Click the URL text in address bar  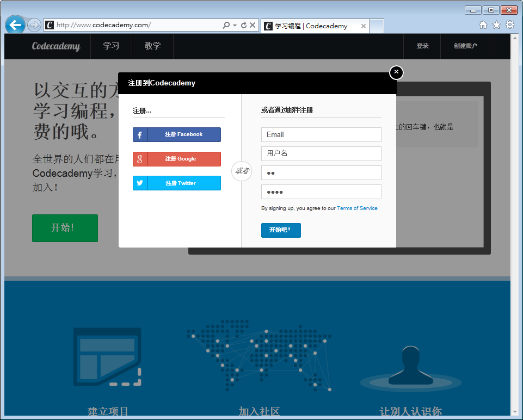103,25
